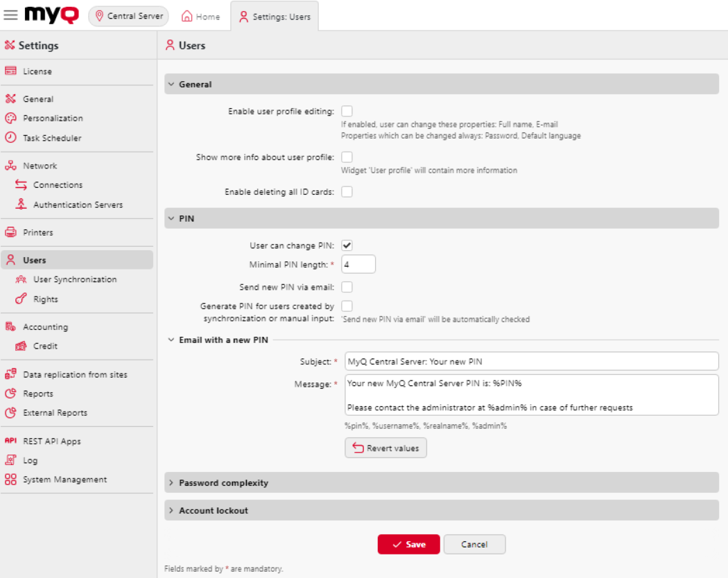Click the Save button
The image size is (728, 578).
click(408, 544)
